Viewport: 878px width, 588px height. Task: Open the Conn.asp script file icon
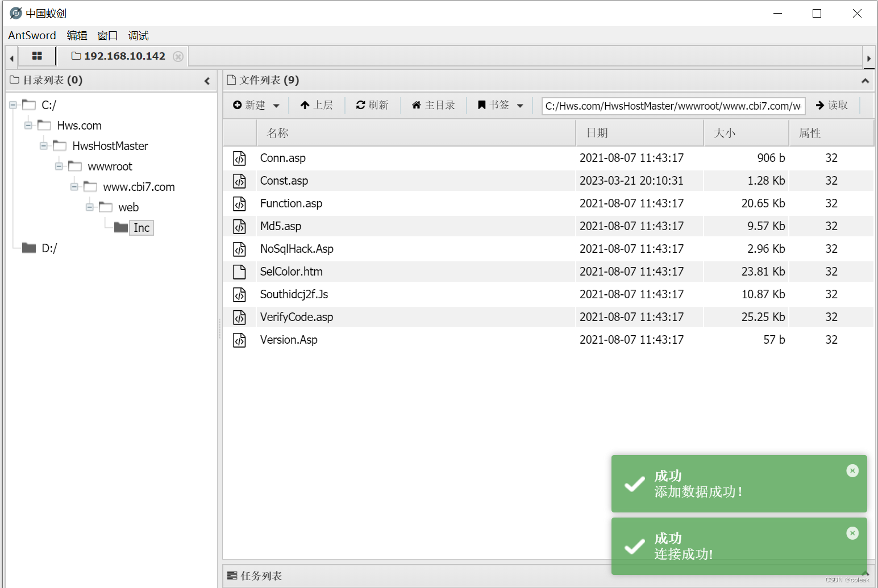pyautogui.click(x=240, y=158)
